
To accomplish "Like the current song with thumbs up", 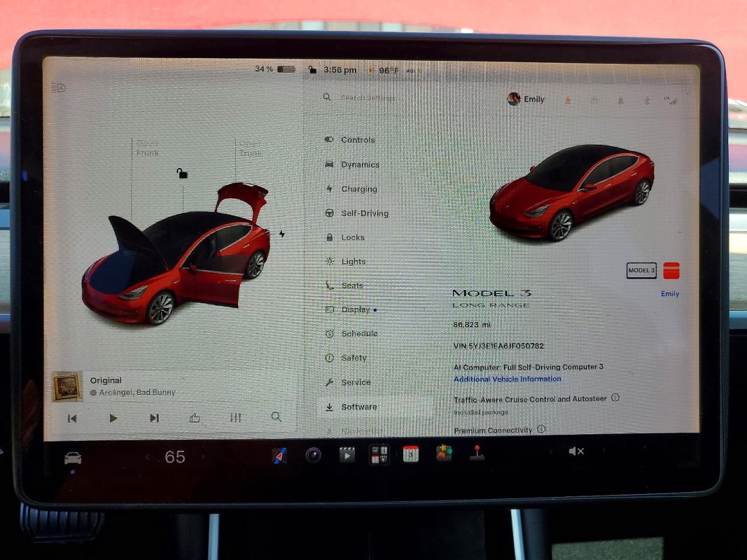I will pyautogui.click(x=195, y=418).
